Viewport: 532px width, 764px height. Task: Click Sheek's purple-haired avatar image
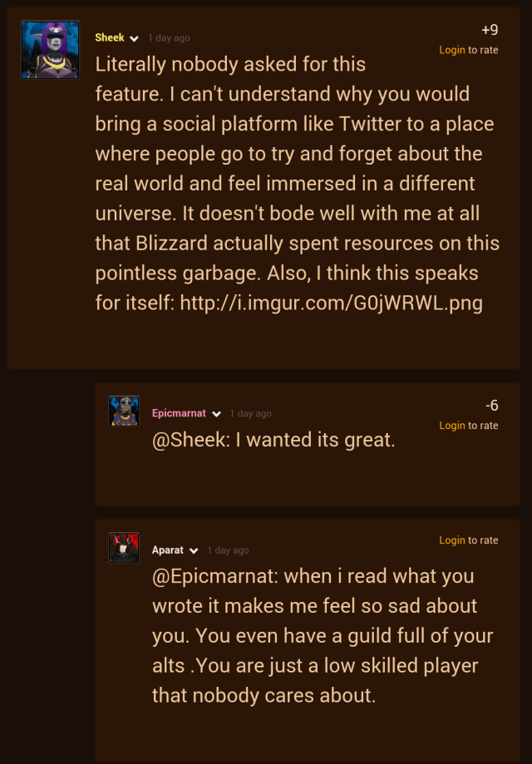[x=50, y=50]
